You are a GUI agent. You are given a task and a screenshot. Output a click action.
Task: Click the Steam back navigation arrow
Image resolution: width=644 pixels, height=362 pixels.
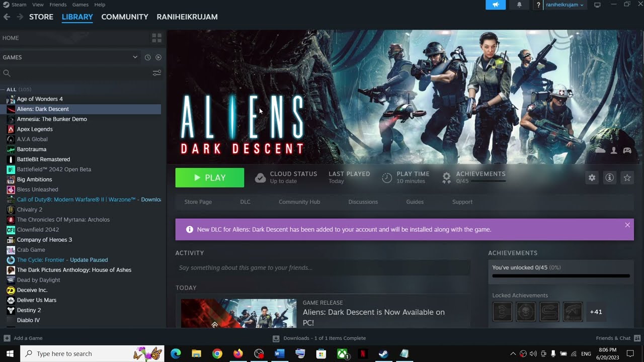click(x=7, y=17)
